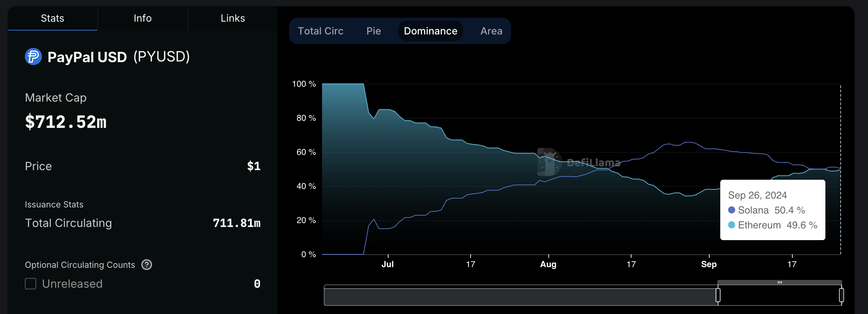Image resolution: width=868 pixels, height=314 pixels.
Task: Enable the Unreleased checkbox
Action: point(31,284)
